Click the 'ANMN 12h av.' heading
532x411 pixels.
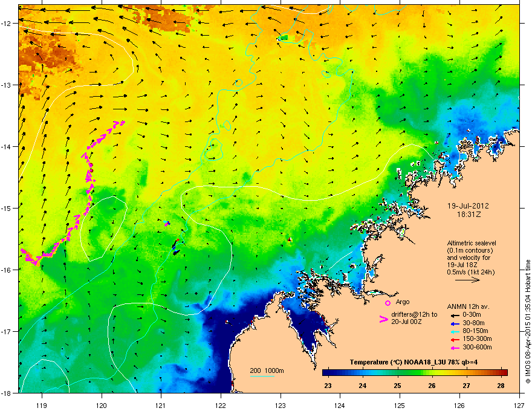(x=468, y=307)
